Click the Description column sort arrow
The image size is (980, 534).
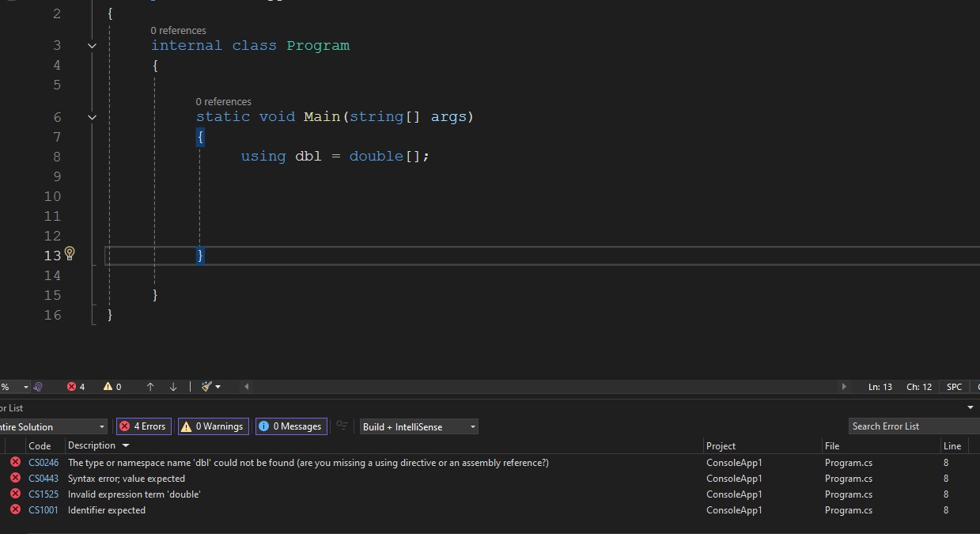[x=126, y=445]
